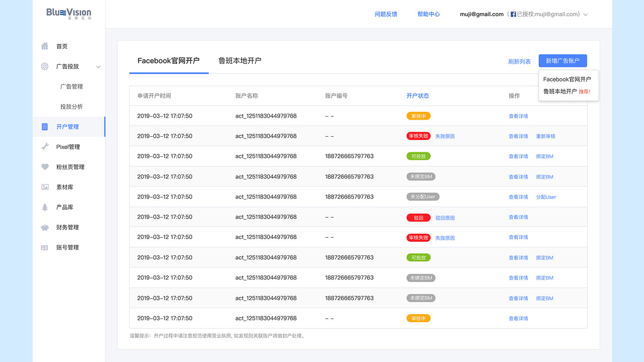Click the 刷新列表 link

click(519, 61)
